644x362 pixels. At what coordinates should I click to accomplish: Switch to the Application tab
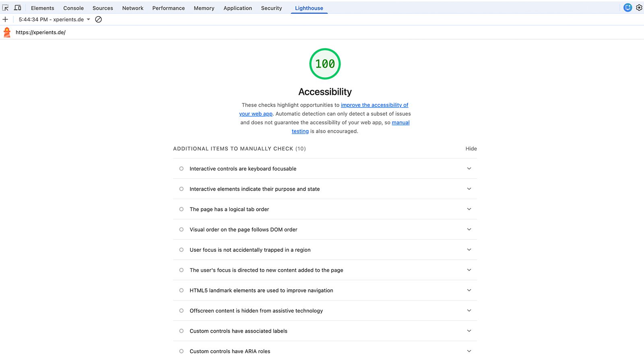coord(238,8)
